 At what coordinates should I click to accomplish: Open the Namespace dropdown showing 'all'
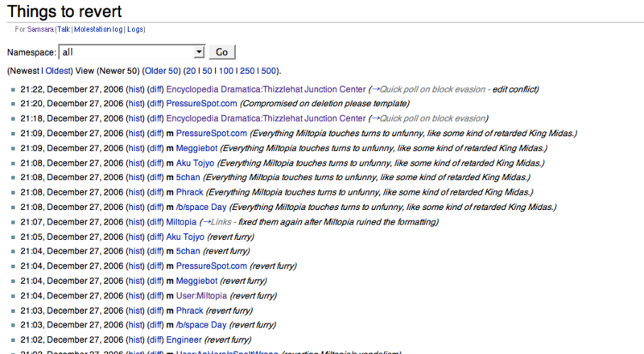tap(133, 51)
